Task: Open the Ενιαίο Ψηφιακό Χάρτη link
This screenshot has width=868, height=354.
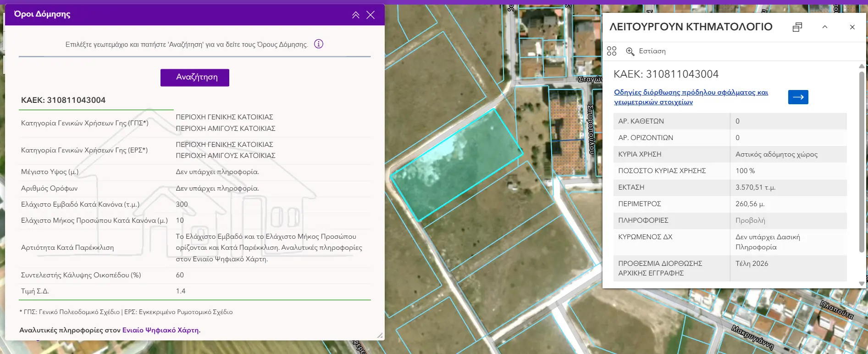Action: tap(160, 330)
